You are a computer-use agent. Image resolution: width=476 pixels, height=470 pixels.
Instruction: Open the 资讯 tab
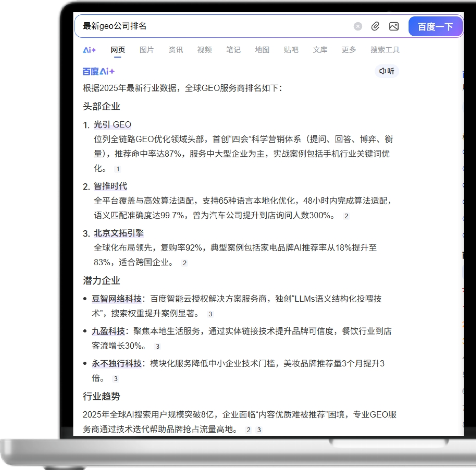click(x=175, y=50)
